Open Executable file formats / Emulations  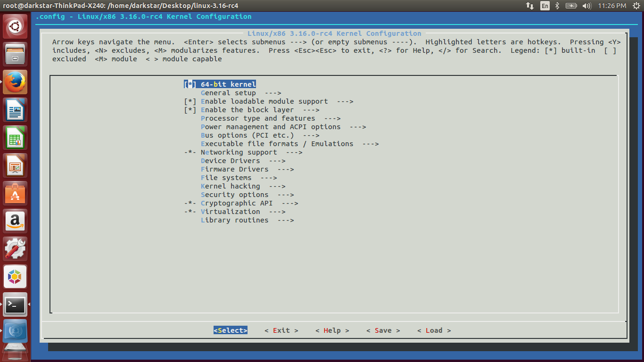[x=290, y=144]
